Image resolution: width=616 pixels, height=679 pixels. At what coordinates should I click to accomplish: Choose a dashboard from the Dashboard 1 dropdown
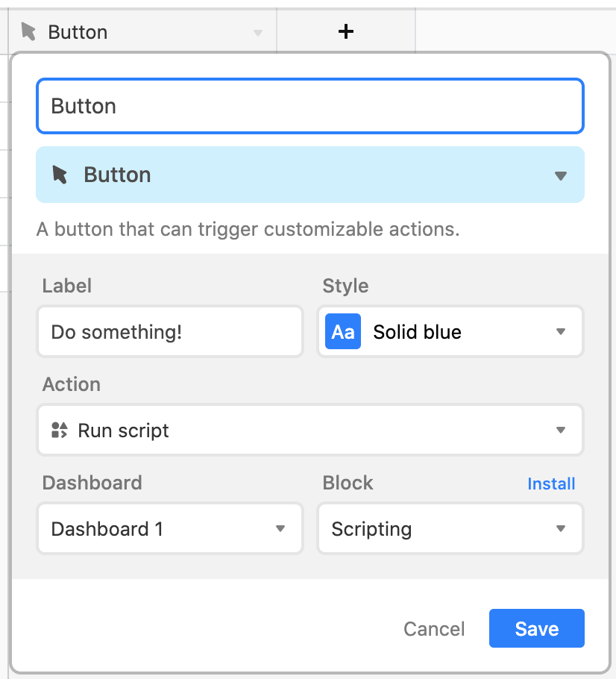[170, 528]
